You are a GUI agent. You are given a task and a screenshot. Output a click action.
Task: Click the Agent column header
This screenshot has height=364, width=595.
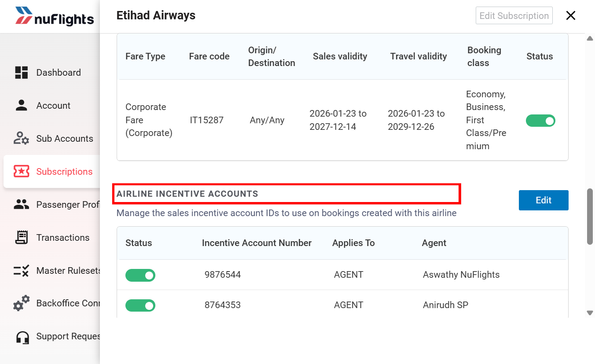point(434,243)
